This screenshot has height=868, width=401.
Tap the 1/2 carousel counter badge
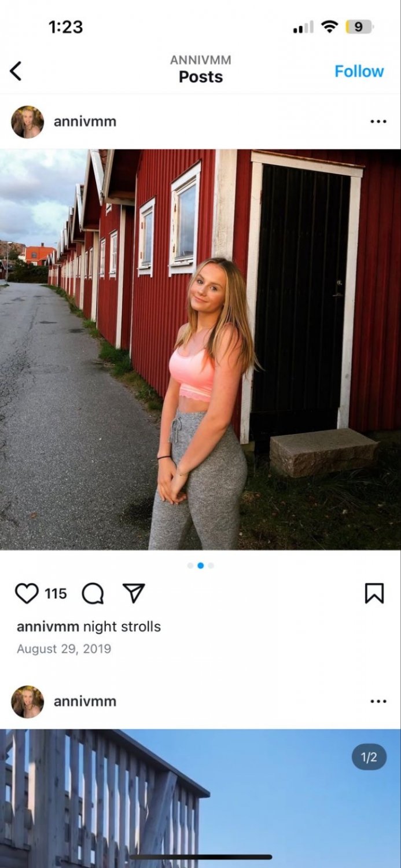coord(369,757)
